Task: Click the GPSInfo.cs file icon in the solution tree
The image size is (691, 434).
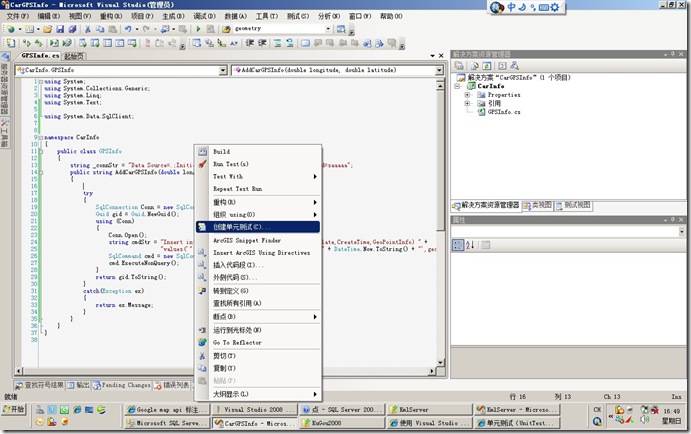Action: click(480, 113)
